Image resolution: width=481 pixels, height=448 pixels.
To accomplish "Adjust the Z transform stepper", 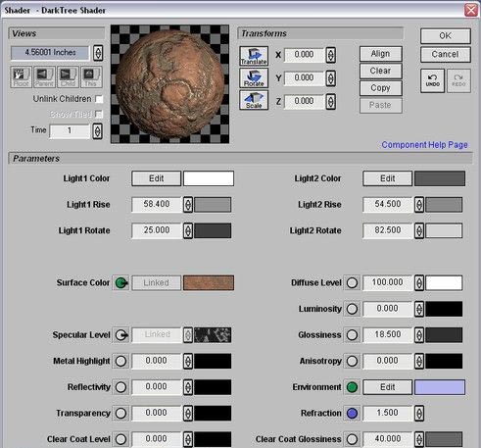I will [x=330, y=102].
